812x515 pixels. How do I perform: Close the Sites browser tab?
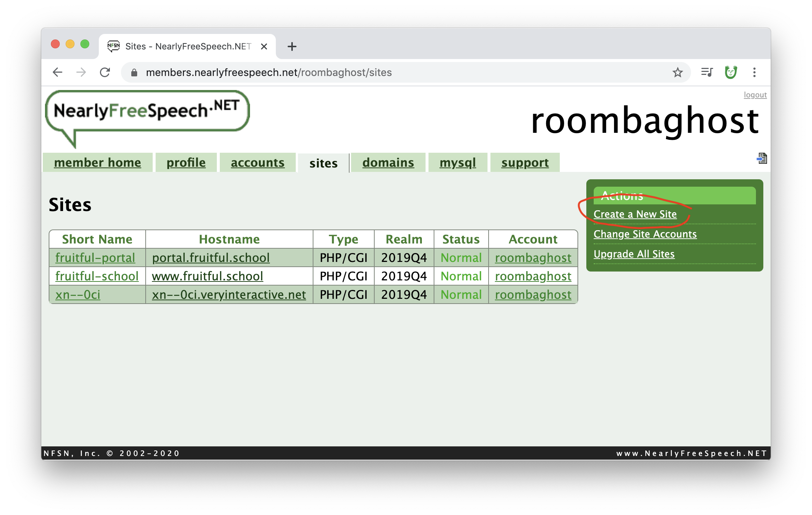264,46
